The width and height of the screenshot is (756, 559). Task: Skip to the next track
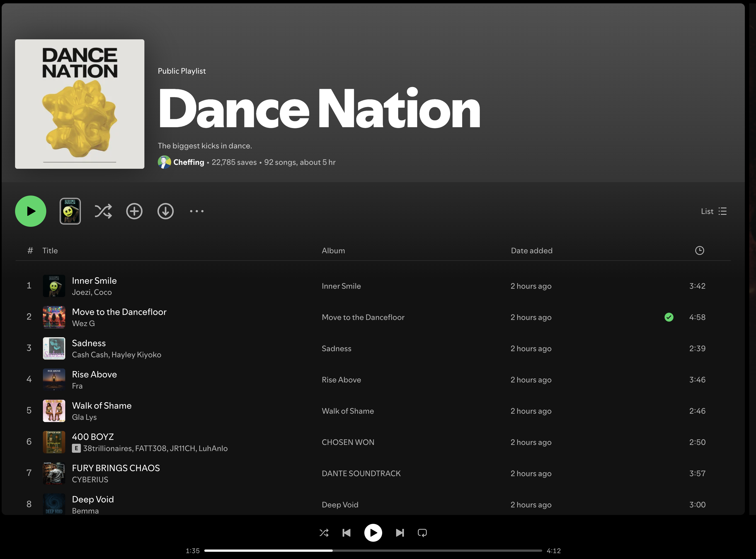(400, 533)
